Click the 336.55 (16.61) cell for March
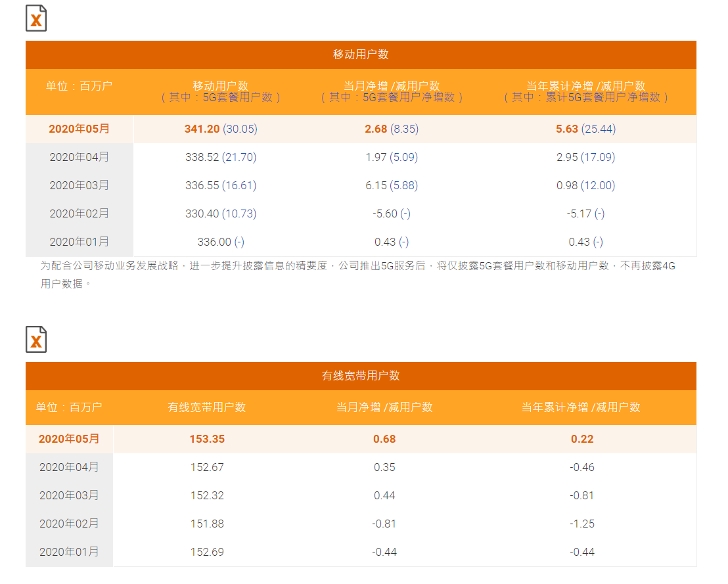The height and width of the screenshot is (584, 728). (x=221, y=185)
